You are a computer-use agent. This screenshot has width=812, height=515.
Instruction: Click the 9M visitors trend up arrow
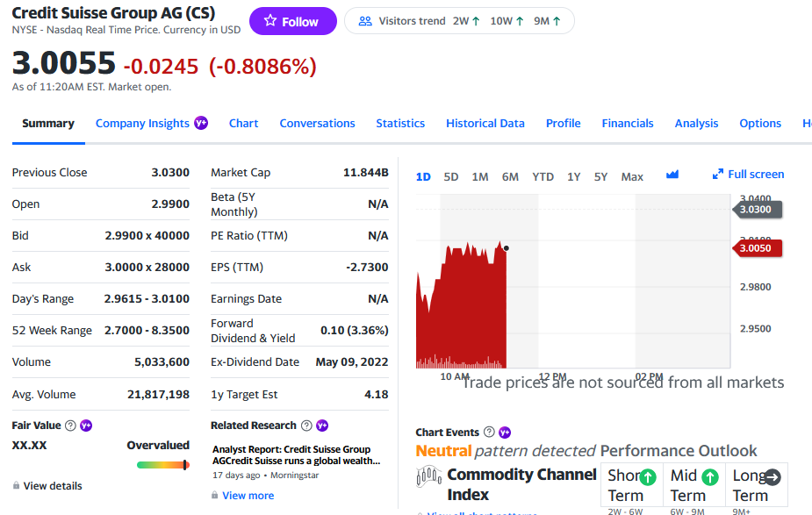tap(557, 21)
